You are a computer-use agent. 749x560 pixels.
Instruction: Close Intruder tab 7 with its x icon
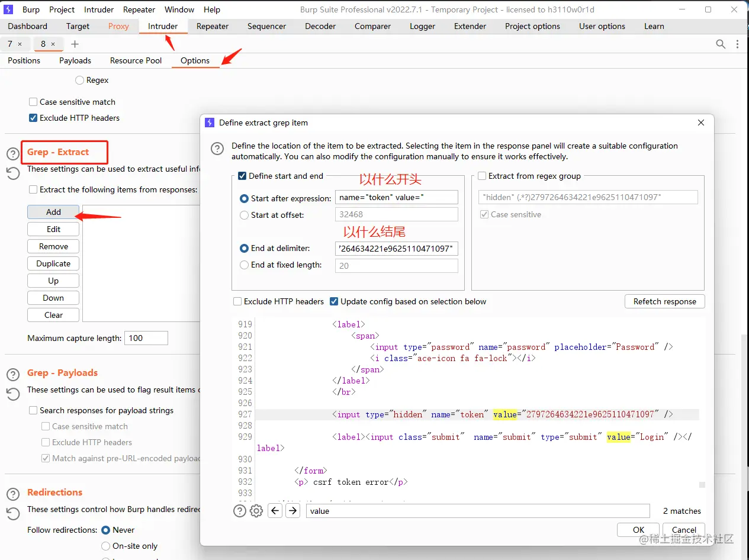[x=20, y=44]
